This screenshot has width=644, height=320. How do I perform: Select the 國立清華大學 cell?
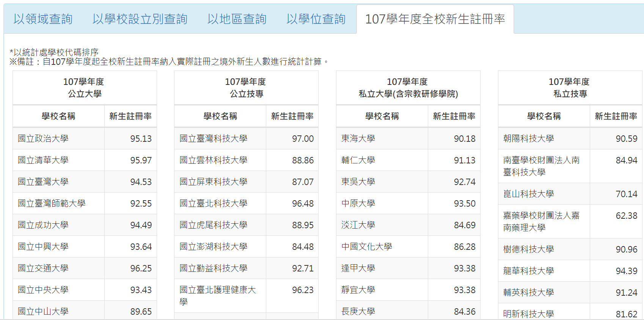coord(58,160)
